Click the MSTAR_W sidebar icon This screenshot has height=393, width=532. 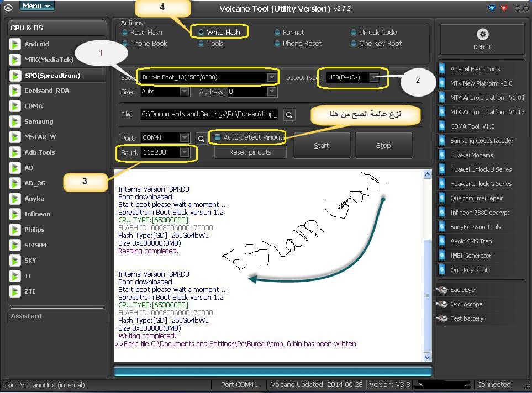click(x=14, y=137)
